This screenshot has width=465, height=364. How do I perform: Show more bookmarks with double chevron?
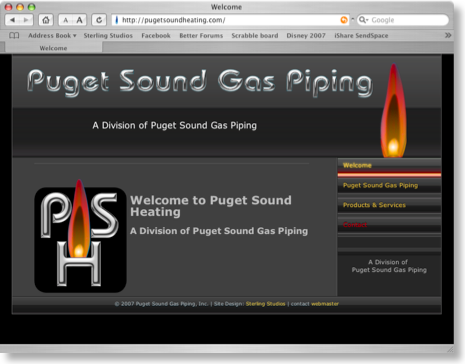point(448,35)
